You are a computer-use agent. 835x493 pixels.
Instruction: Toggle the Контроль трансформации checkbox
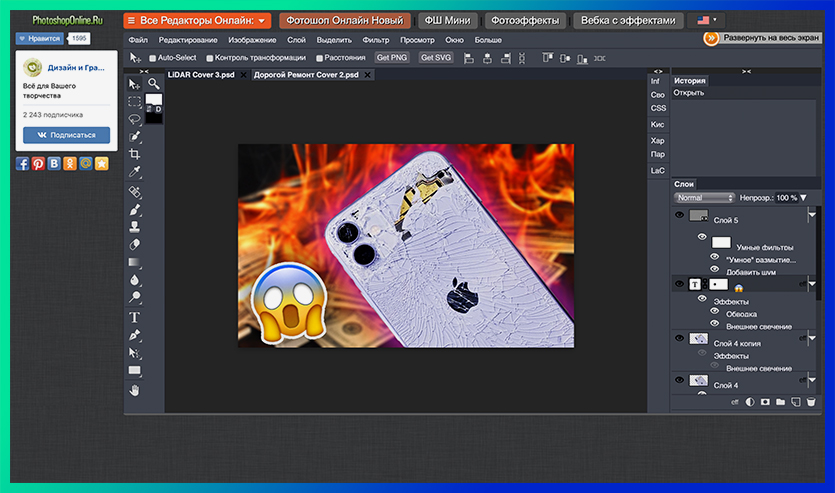pos(210,58)
